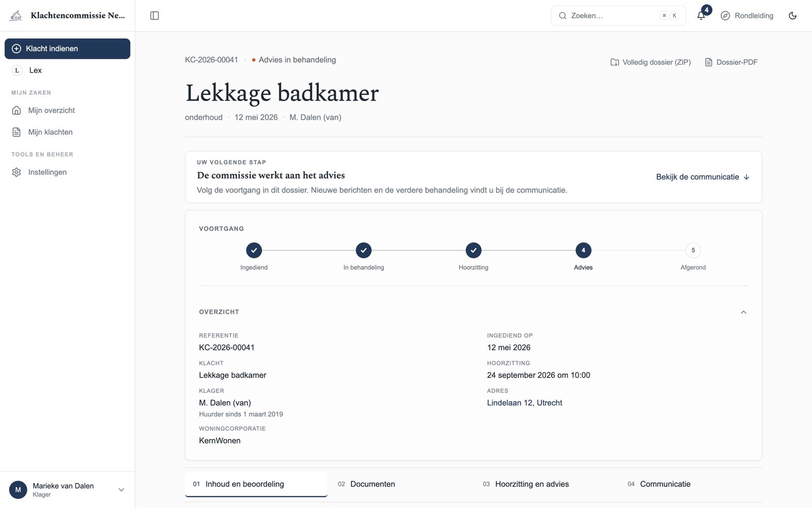Toggle the sidebar panel icon

(155, 16)
